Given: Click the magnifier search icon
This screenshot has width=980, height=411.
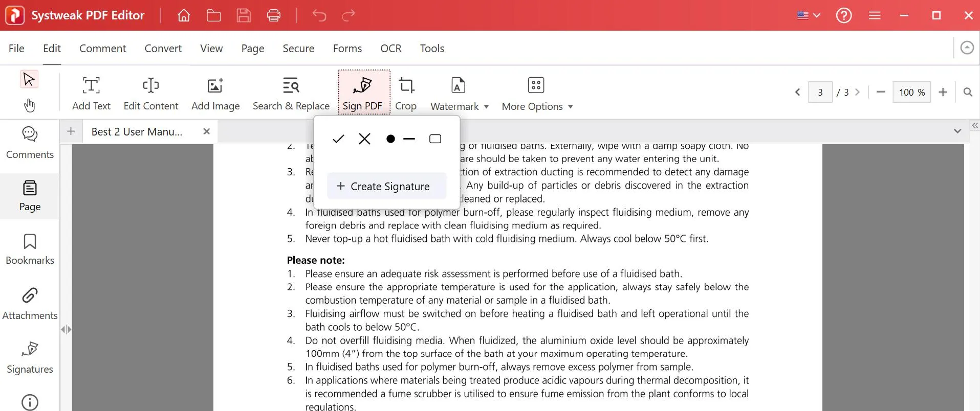Looking at the screenshot, I should [x=968, y=93].
